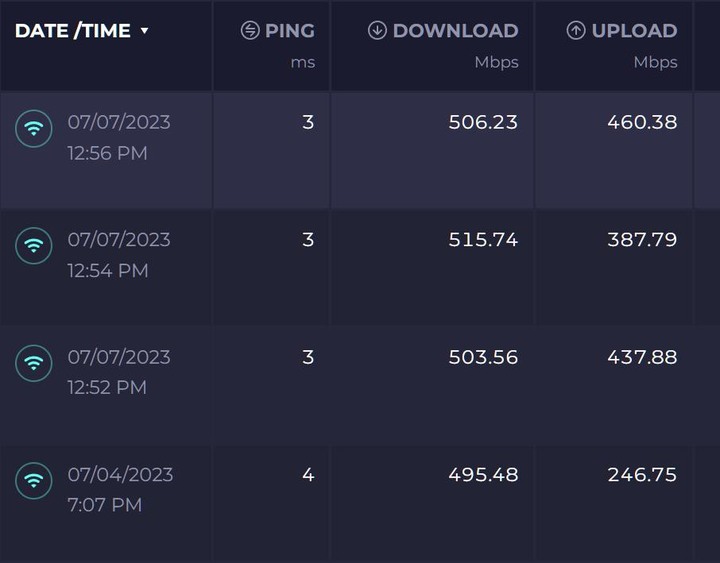Click the Wi-Fi icon for 12:52 PM result
This screenshot has height=563, width=720.
[x=34, y=363]
